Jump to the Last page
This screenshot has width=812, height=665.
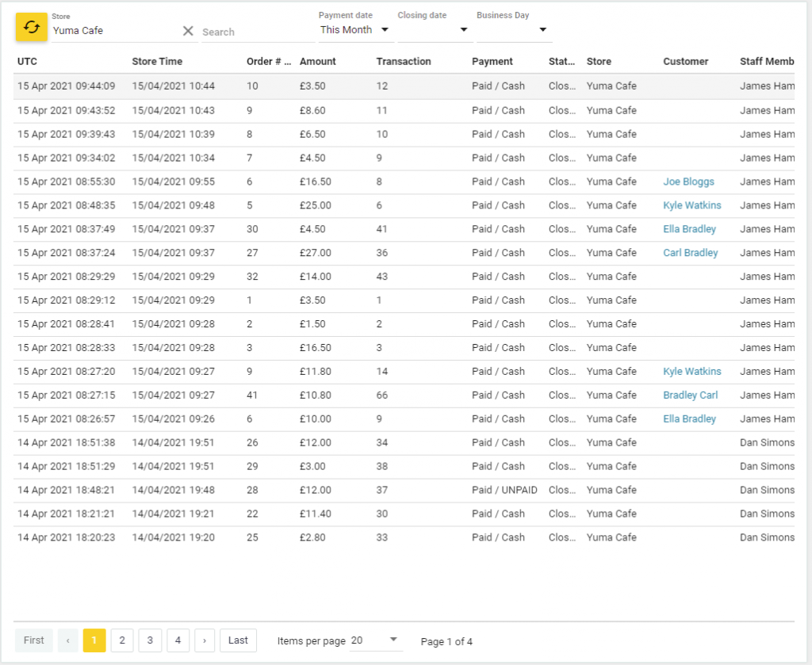238,640
